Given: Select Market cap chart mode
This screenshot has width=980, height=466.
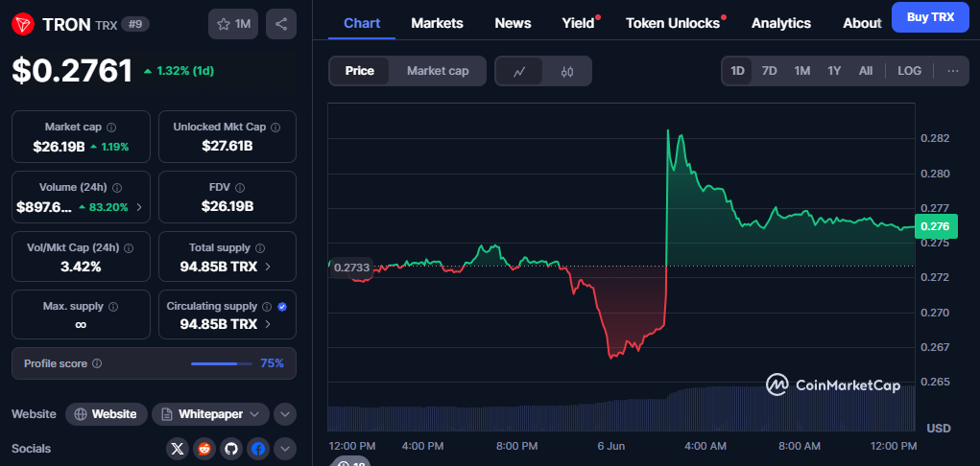Looking at the screenshot, I should 438,71.
